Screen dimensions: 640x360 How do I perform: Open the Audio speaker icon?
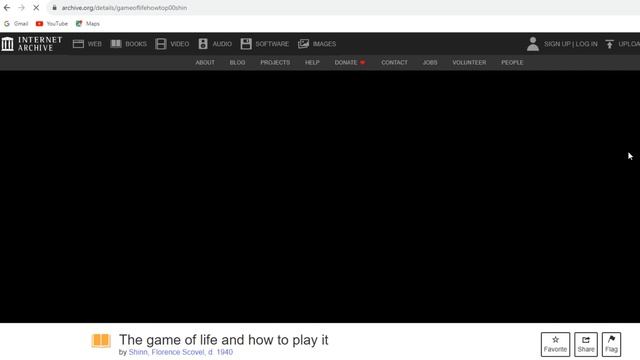click(x=203, y=44)
